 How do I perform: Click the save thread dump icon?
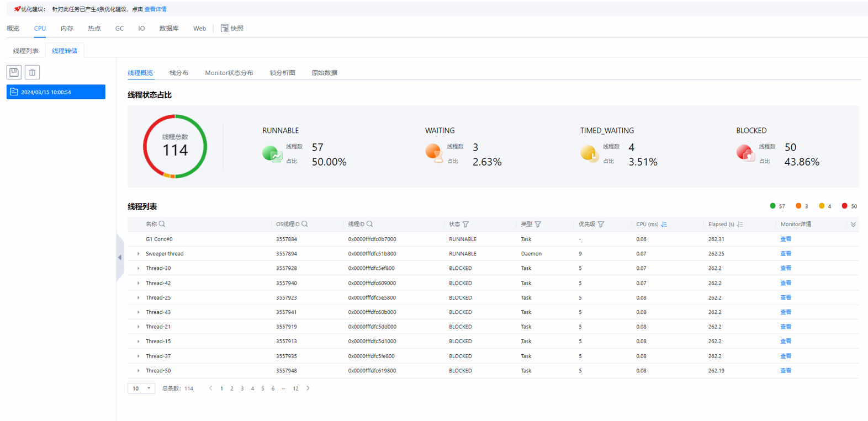(14, 72)
